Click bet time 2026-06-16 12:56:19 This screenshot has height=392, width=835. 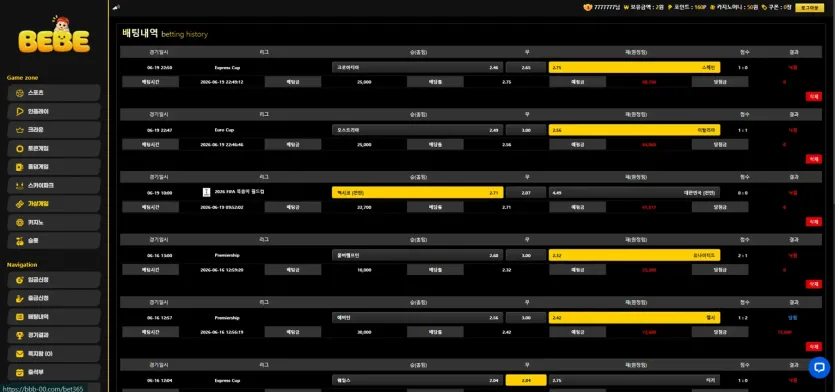click(222, 332)
